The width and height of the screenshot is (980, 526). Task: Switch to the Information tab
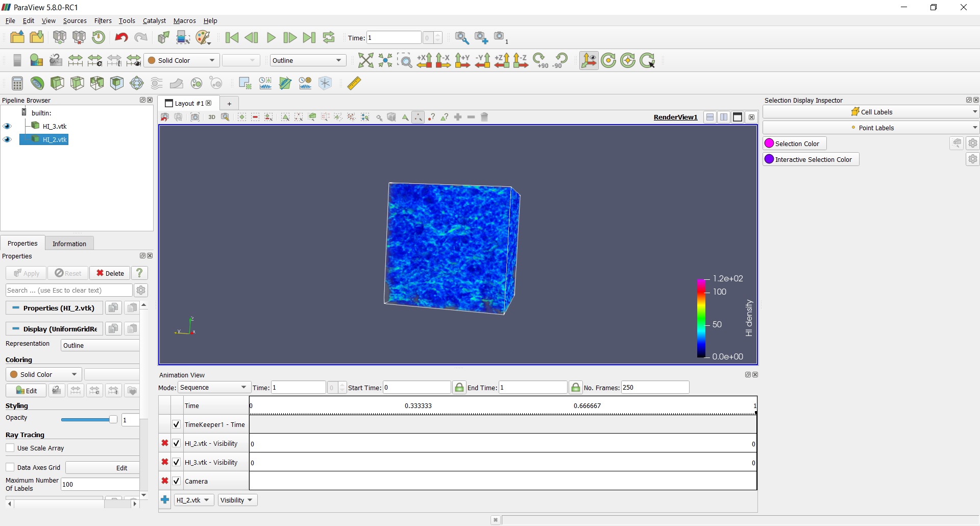(x=69, y=244)
